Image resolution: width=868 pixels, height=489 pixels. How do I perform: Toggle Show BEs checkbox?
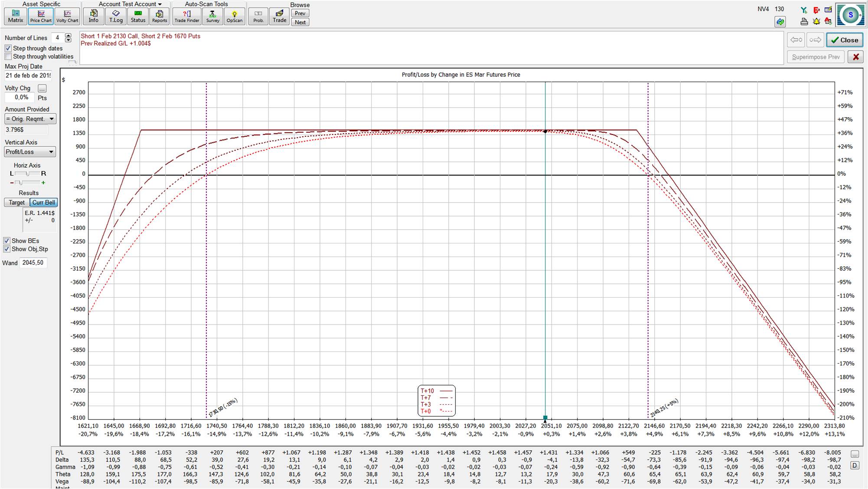pos(7,241)
